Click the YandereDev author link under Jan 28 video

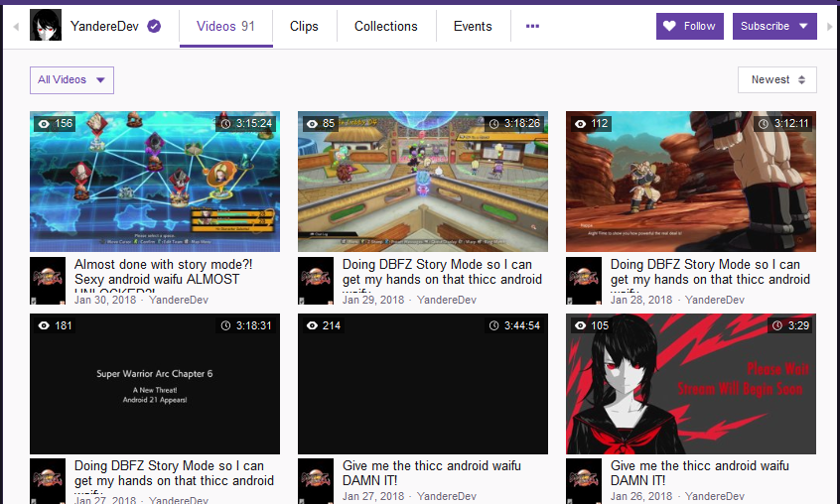pyautogui.click(x=715, y=300)
